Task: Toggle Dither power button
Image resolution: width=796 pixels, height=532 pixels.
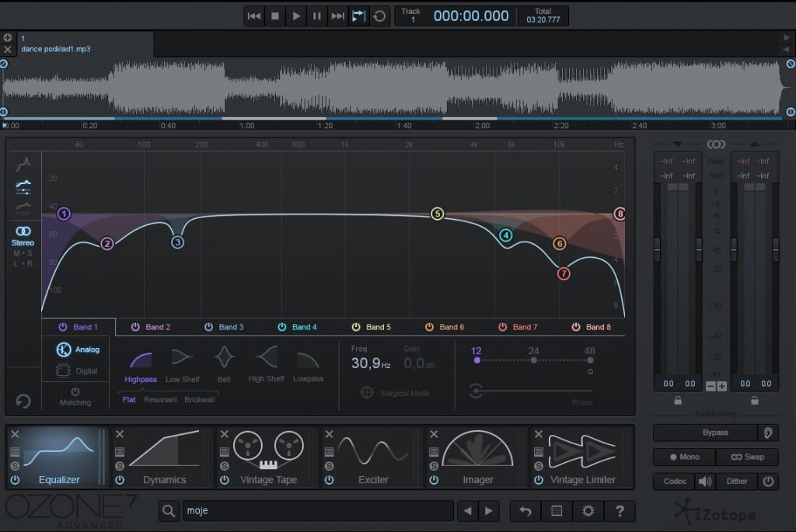Action: tap(768, 482)
